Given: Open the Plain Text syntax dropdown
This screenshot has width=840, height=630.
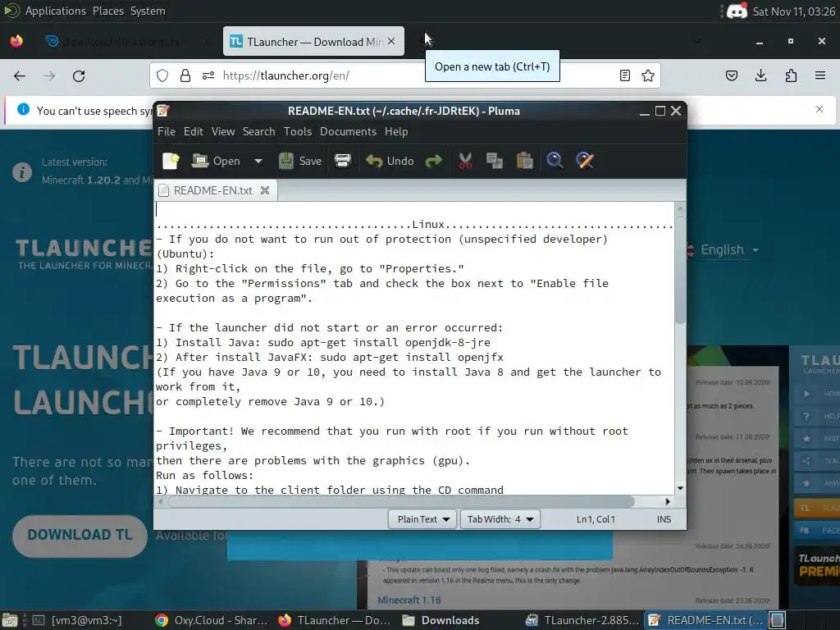Looking at the screenshot, I should (x=422, y=519).
